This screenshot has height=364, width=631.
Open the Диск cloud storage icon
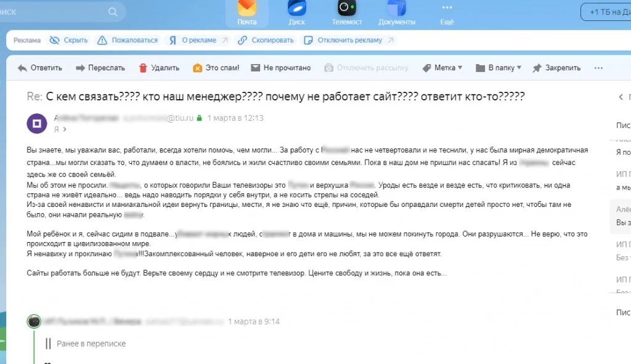coord(296,13)
